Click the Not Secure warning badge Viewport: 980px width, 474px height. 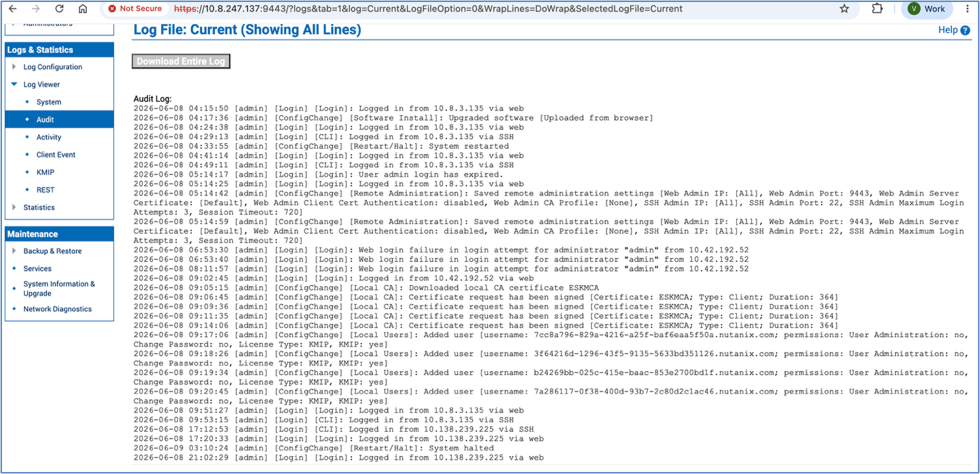(x=135, y=9)
